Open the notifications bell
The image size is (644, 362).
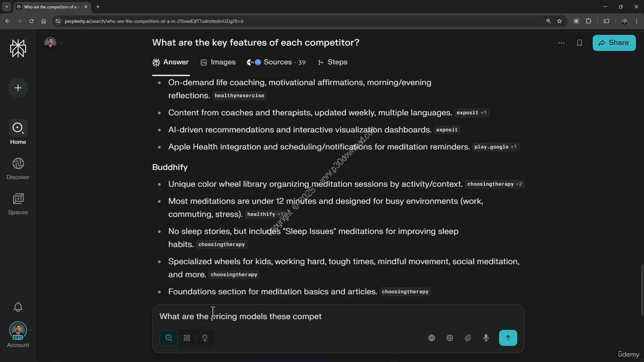tap(18, 307)
